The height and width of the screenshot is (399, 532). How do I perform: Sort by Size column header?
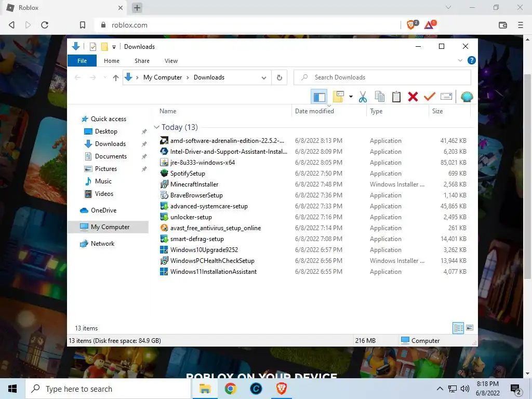click(437, 111)
